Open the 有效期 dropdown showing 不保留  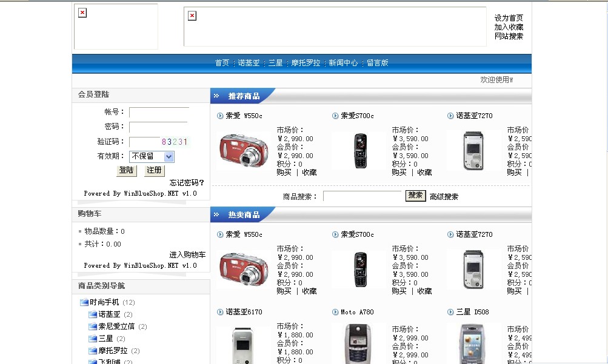pos(152,156)
